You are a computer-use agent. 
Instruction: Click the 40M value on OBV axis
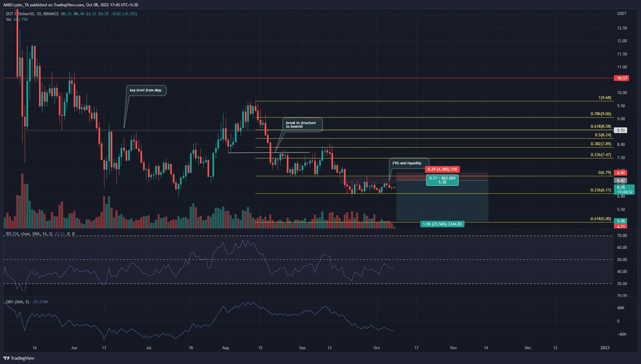[x=621, y=308]
